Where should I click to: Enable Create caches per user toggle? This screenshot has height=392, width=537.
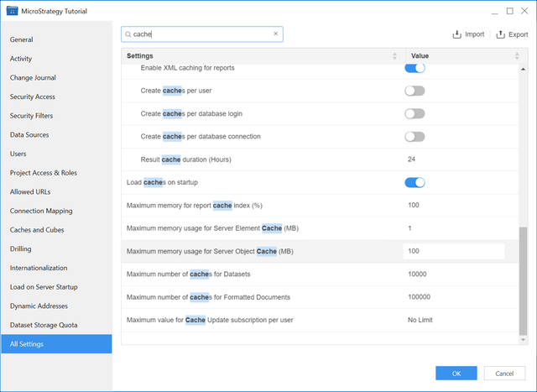(414, 91)
